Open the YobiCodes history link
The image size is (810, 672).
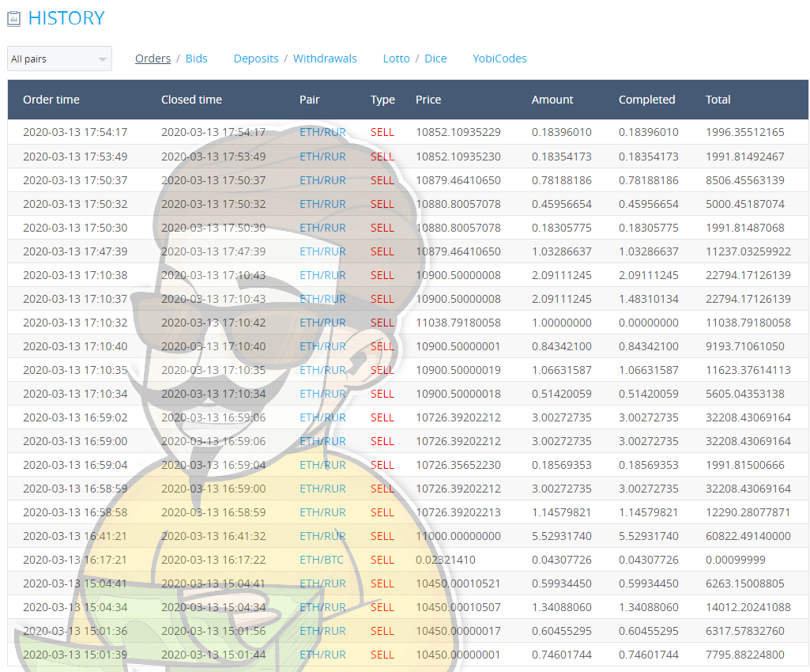(x=499, y=59)
